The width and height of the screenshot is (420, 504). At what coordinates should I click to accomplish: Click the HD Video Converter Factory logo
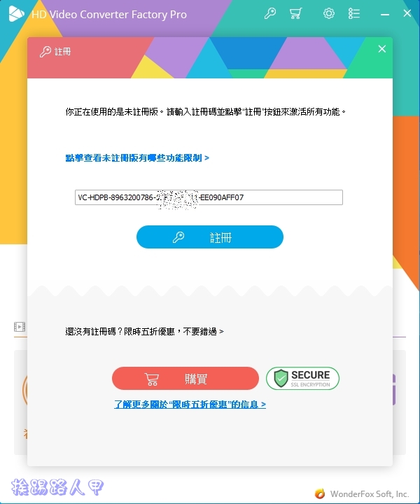point(16,14)
